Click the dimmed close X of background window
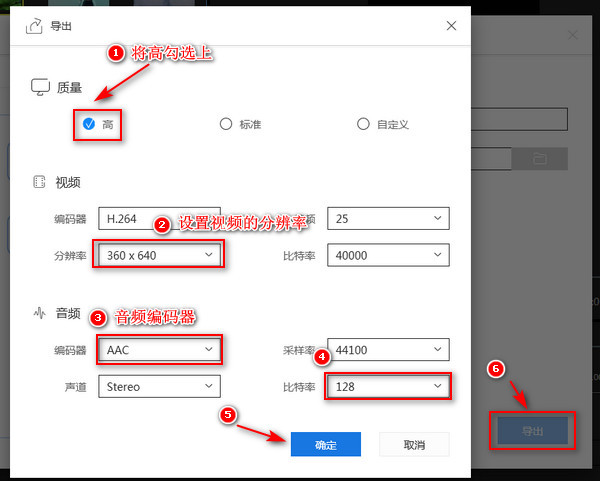Viewport: 600px width, 481px height. (x=573, y=35)
